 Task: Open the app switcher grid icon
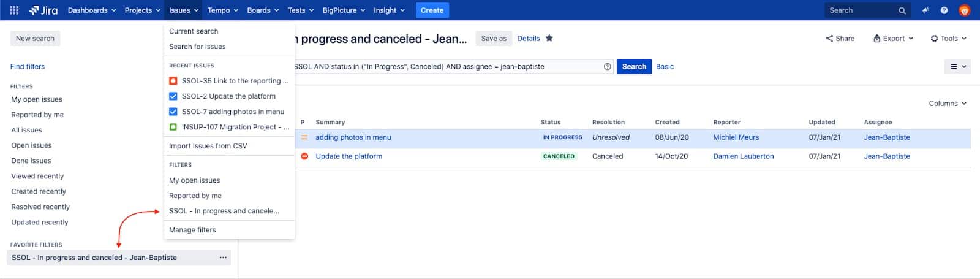point(14,10)
